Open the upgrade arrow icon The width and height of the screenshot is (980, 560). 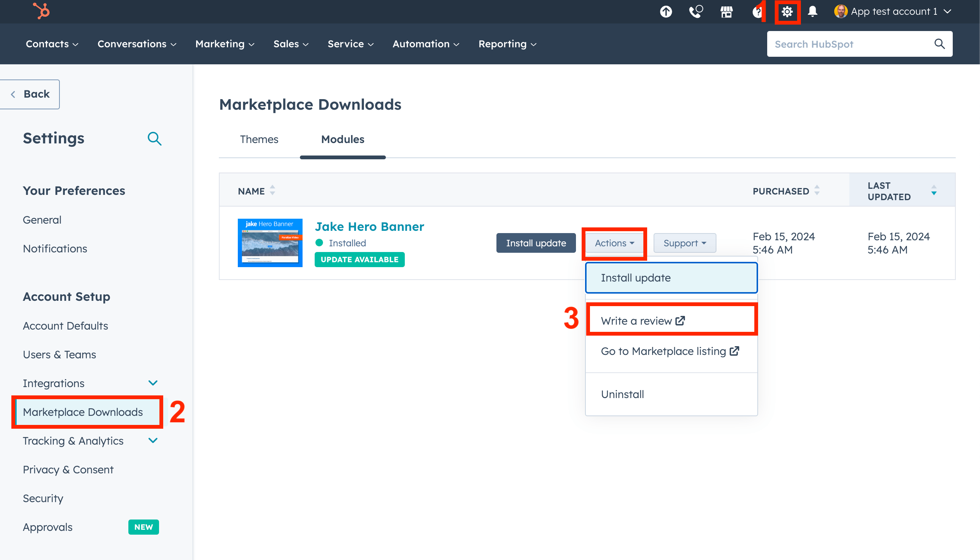[666, 12]
